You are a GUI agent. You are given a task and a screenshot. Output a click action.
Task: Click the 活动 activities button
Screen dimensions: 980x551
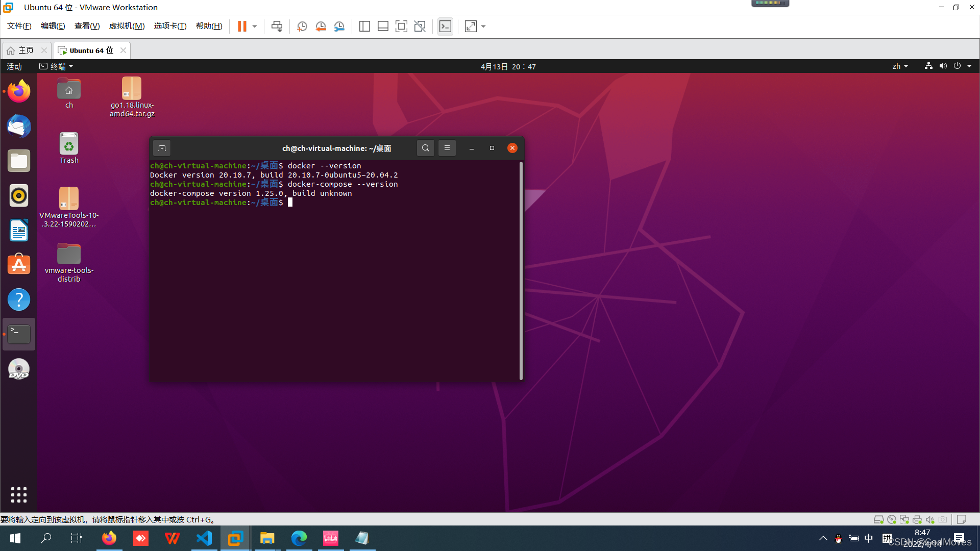(14, 66)
